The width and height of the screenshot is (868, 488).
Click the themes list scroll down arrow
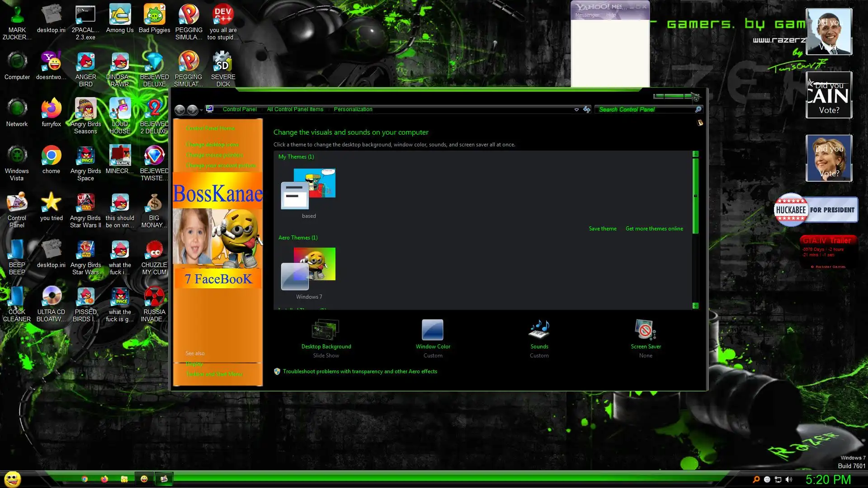click(695, 306)
